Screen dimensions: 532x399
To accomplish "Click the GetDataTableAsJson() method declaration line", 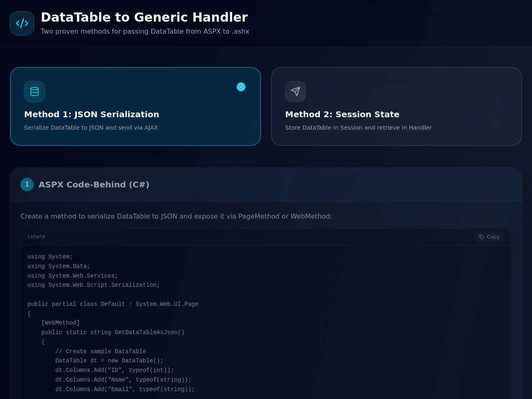I will click(x=113, y=332).
